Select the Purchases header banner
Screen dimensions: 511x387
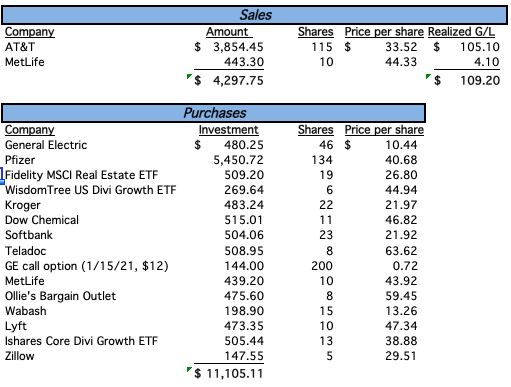[x=214, y=113]
